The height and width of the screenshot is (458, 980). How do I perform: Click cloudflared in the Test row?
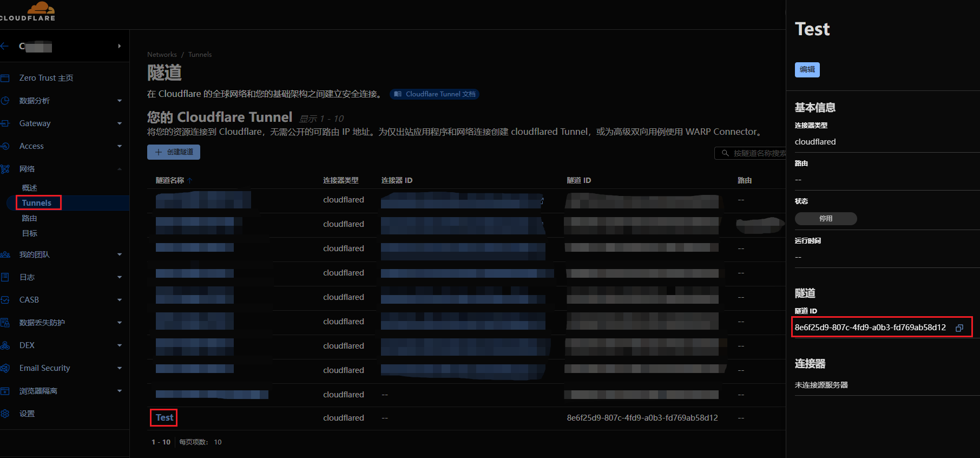344,418
